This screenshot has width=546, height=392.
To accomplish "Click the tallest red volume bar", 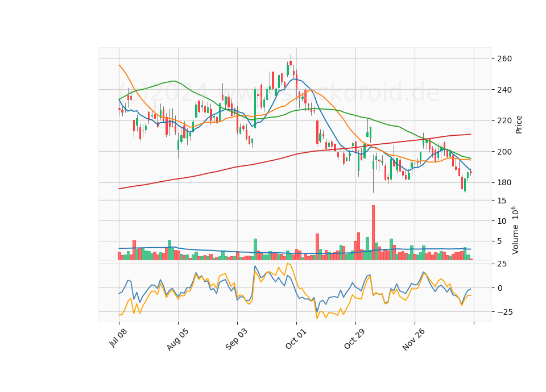I will click(x=373, y=233).
